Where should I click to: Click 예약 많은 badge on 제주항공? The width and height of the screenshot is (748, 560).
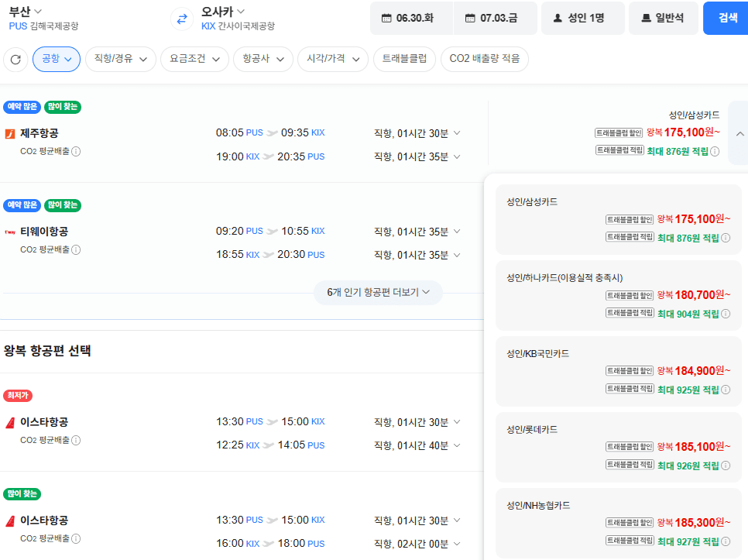[x=22, y=107]
